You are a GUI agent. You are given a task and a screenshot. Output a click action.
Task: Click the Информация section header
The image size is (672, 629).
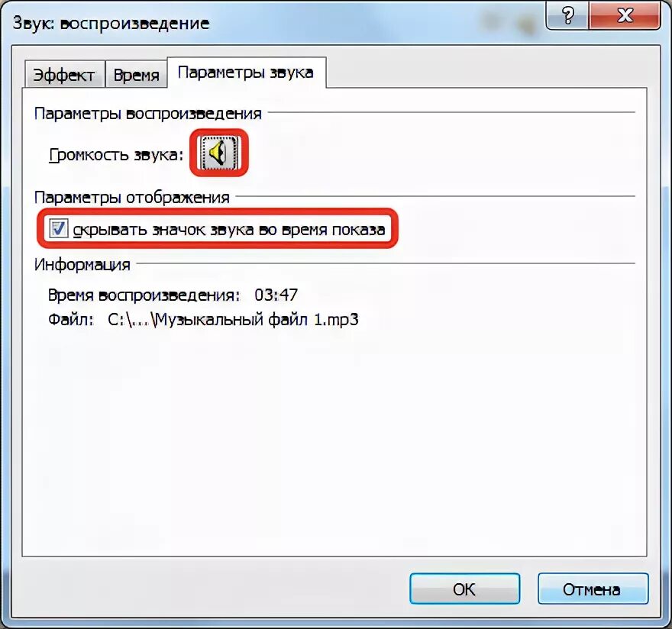tap(82, 265)
